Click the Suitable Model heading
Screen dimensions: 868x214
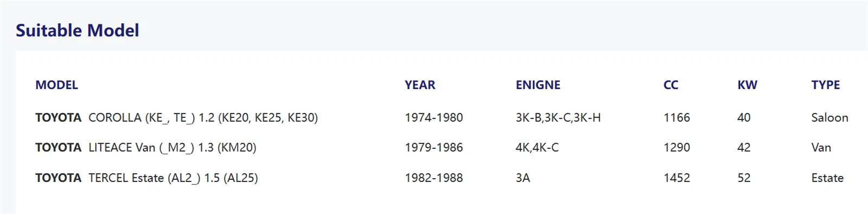coord(77,30)
